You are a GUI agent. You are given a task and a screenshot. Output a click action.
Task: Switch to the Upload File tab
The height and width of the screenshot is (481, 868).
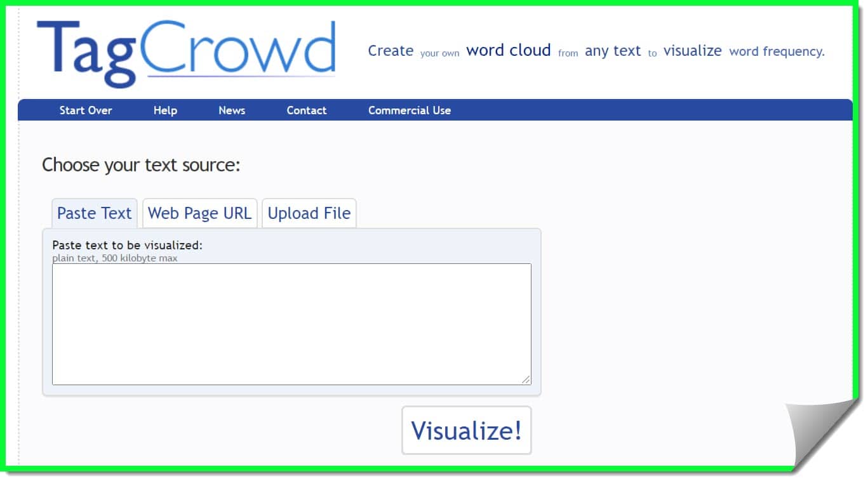click(309, 213)
